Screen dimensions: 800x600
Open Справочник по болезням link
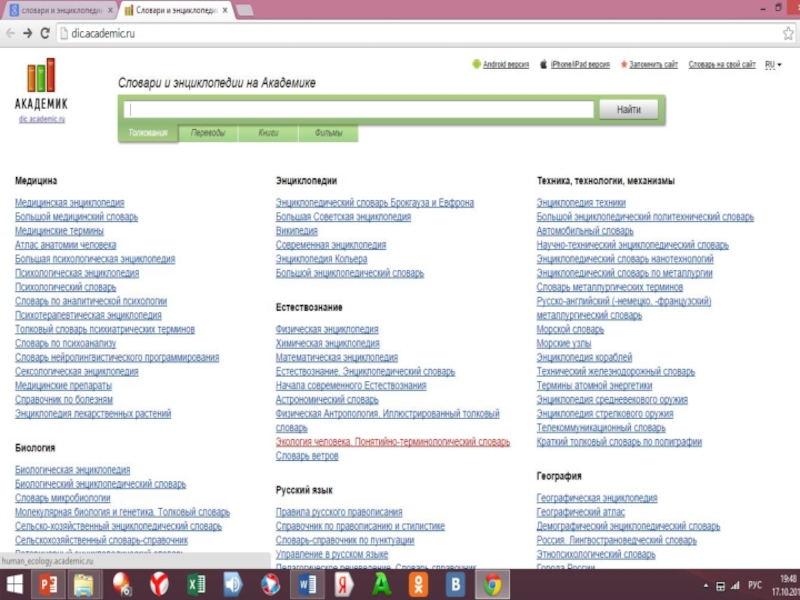(x=64, y=399)
